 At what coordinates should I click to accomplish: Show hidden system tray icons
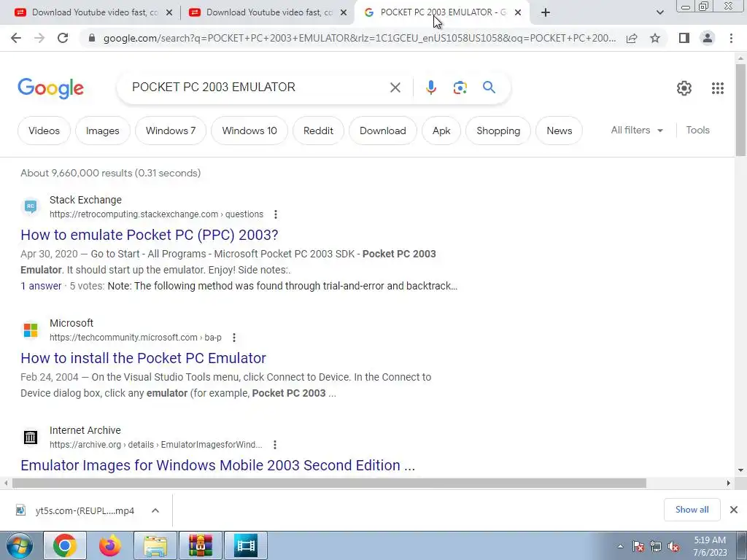(x=620, y=546)
